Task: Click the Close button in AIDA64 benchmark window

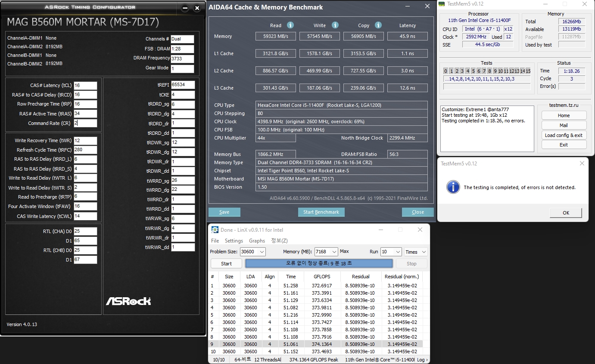Action: pyautogui.click(x=417, y=212)
